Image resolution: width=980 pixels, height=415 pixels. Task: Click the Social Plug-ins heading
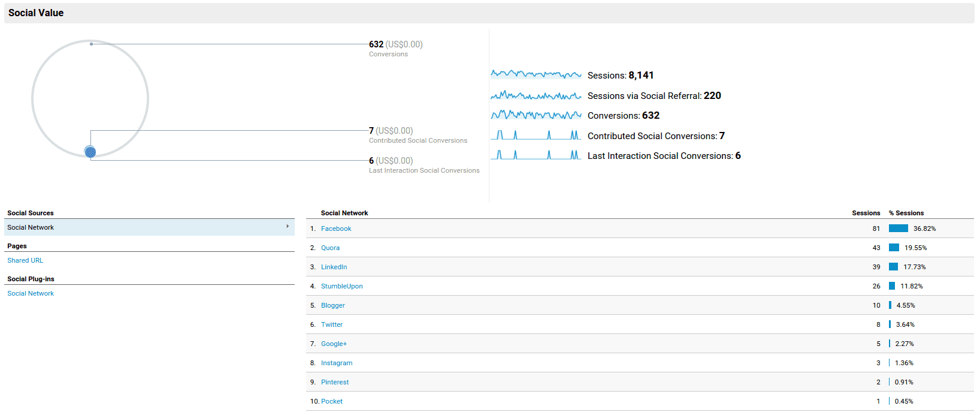point(31,279)
